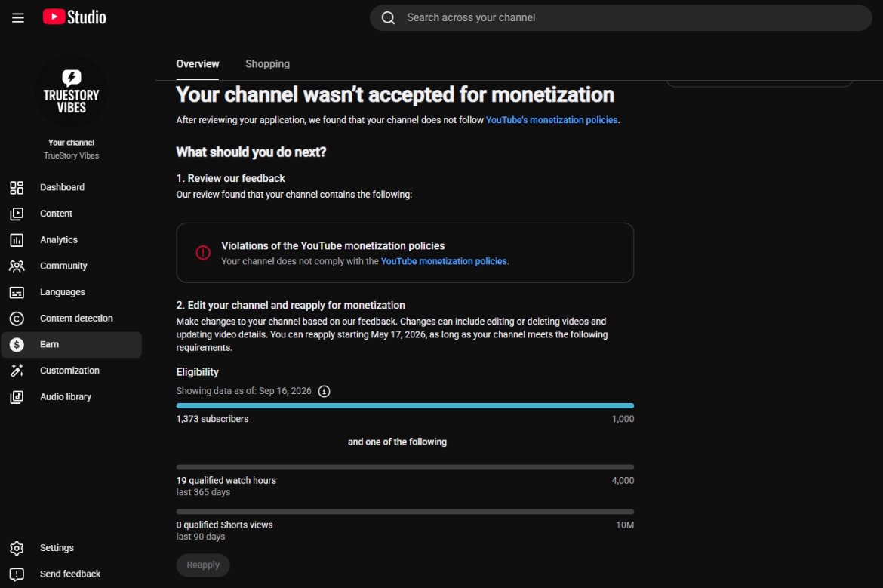Click the Send feedback exclamation icon

point(17,574)
